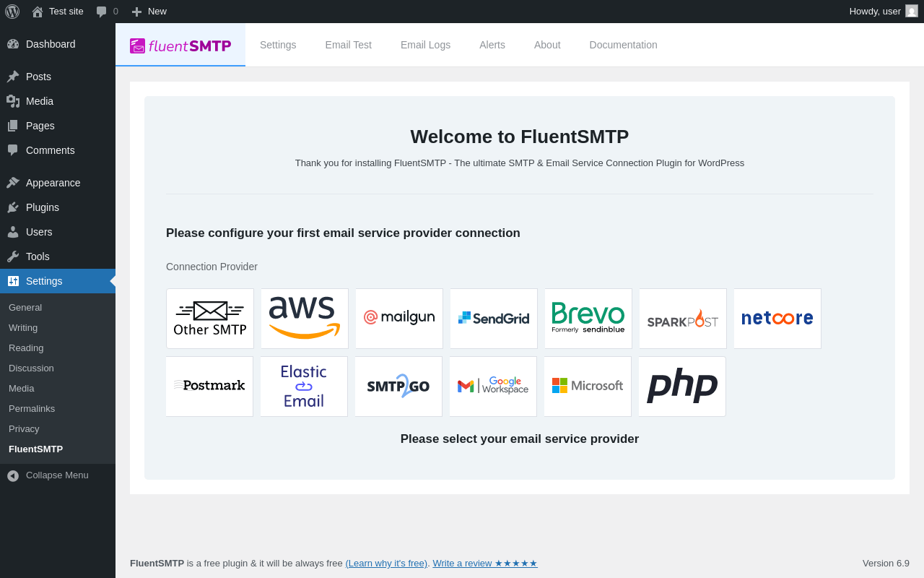Open the Appearance menu
This screenshot has height=578, width=924.
[58, 183]
